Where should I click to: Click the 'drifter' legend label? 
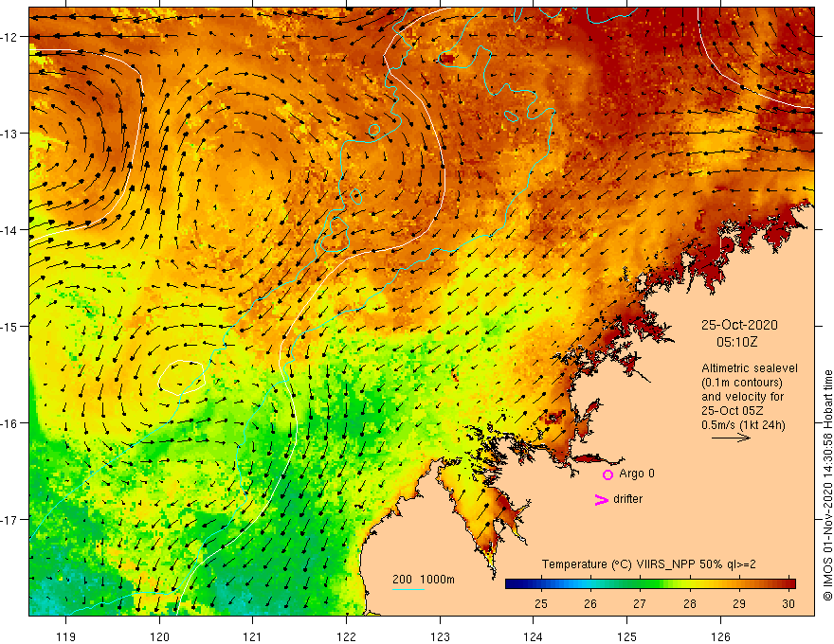[627, 499]
